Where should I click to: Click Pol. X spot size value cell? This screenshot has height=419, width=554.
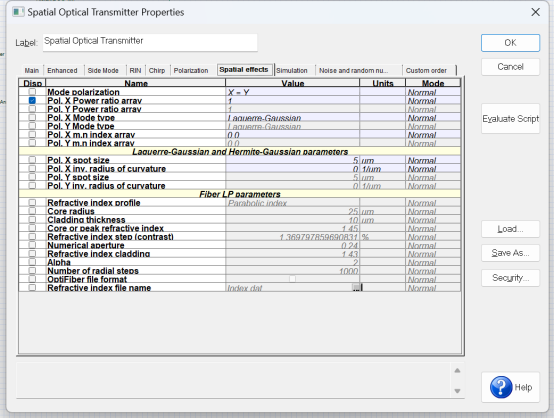(292, 160)
